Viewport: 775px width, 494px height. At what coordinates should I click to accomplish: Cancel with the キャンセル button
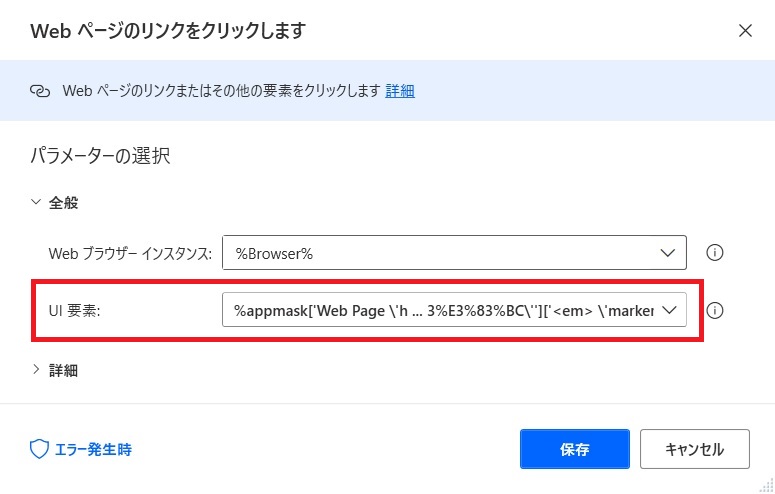click(x=695, y=449)
